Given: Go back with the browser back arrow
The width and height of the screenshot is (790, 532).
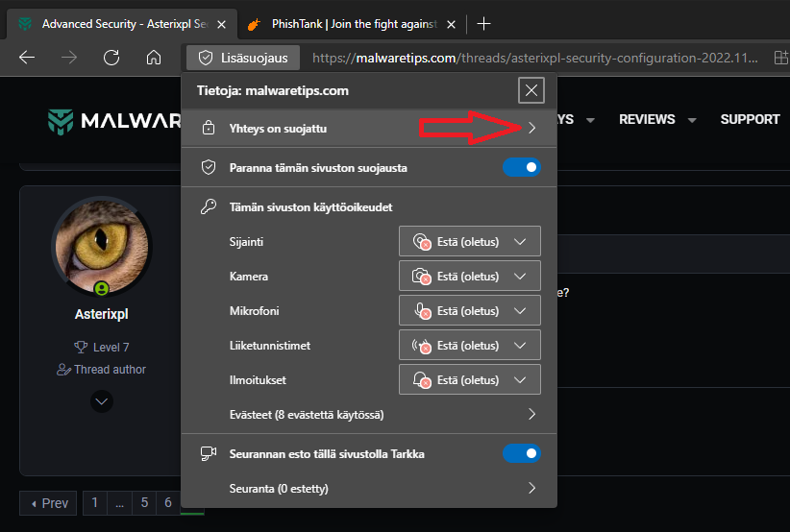Looking at the screenshot, I should 27,58.
